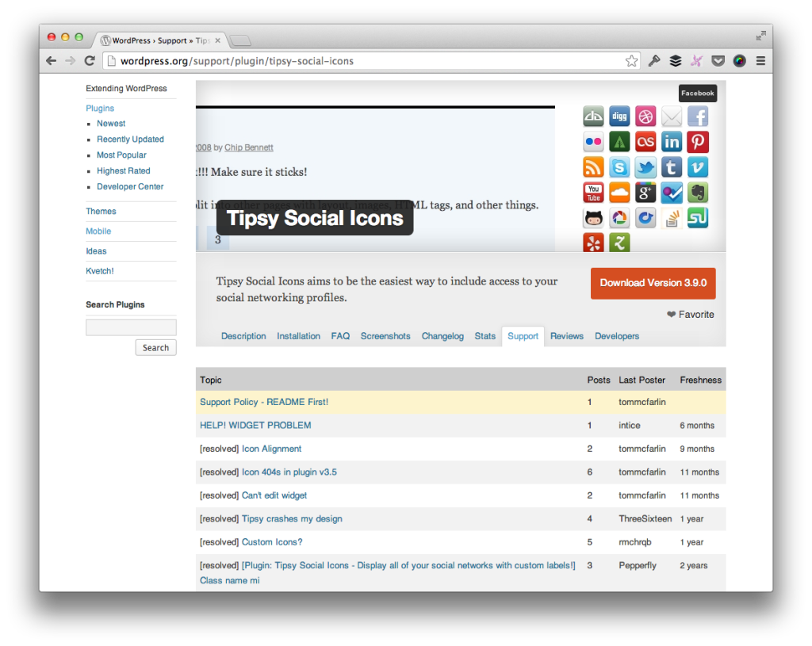This screenshot has width=812, height=646.
Task: Click the Twitter bird icon
Action: click(x=645, y=167)
